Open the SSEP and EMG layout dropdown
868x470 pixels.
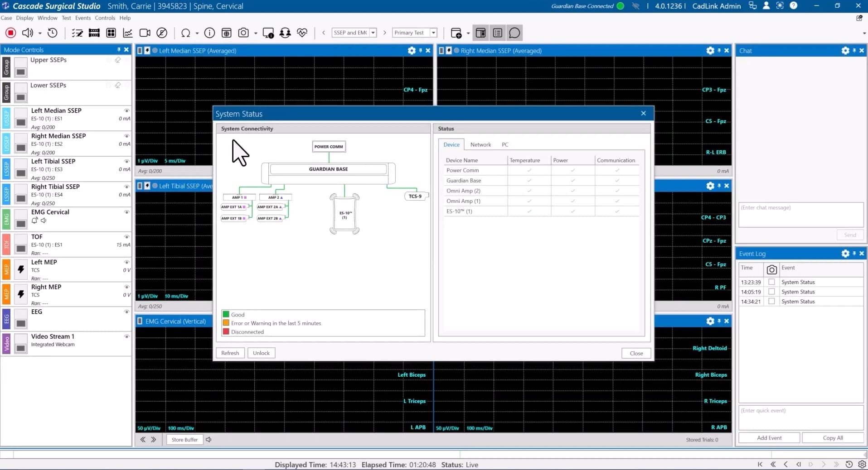click(373, 33)
